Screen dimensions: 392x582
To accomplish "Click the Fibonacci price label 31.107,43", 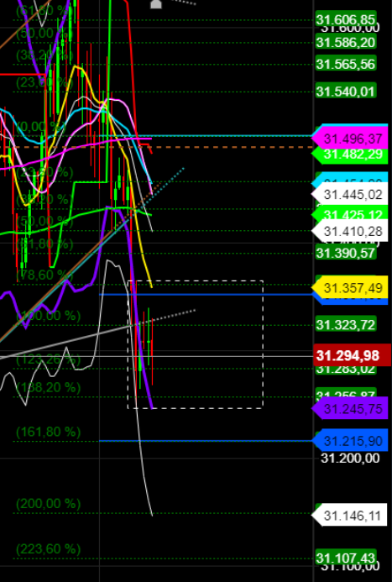I will coord(346,558).
